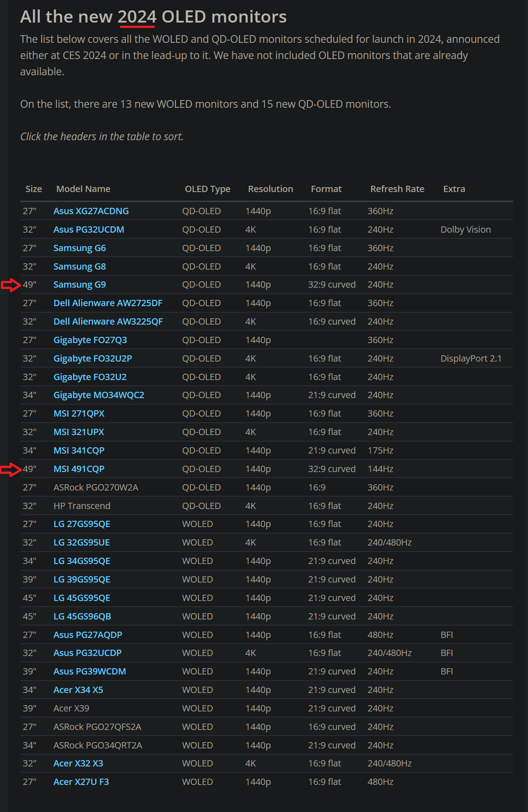Screen dimensions: 528x812
Task: Open the Acer X34 X5 link
Action: [x=79, y=690]
